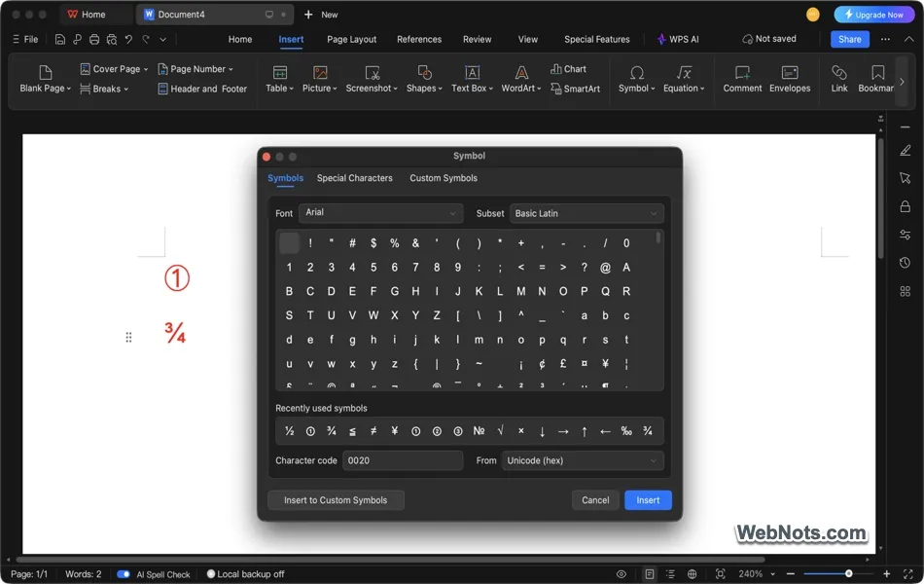924x584 pixels.
Task: Expand the From Unicode (hex) dropdown
Action: coord(583,460)
